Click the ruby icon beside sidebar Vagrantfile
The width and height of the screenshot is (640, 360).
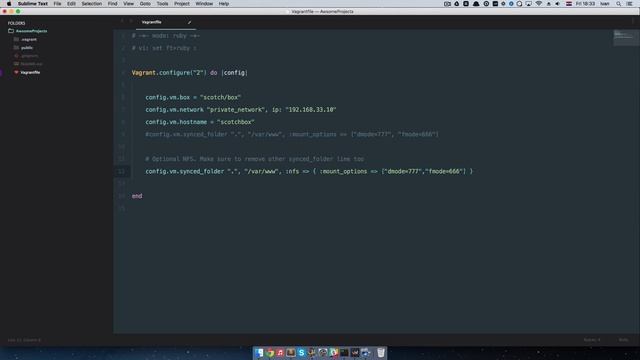pos(16,72)
